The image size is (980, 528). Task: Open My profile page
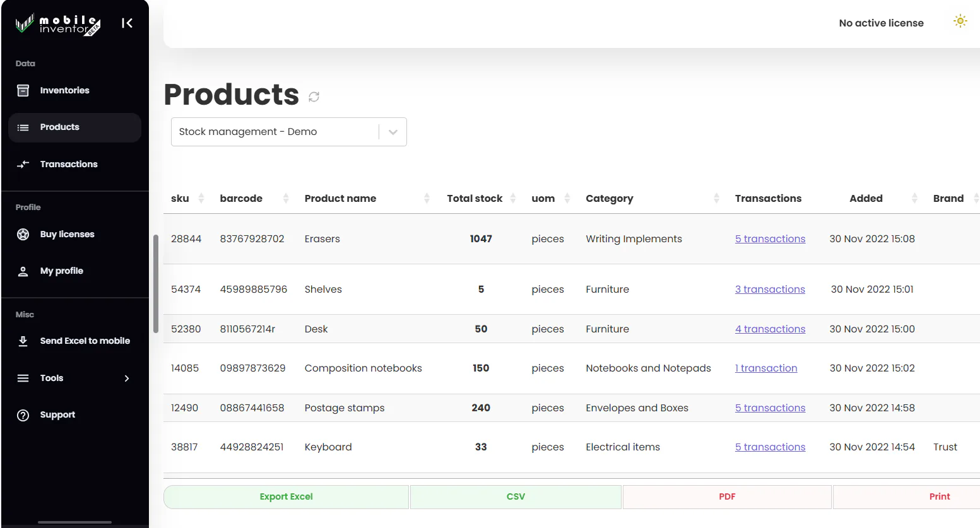(74, 271)
